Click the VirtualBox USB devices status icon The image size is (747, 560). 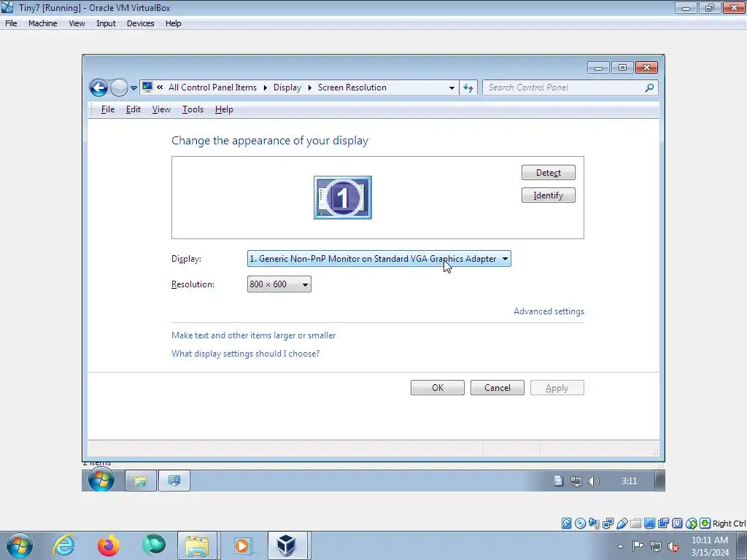[622, 524]
